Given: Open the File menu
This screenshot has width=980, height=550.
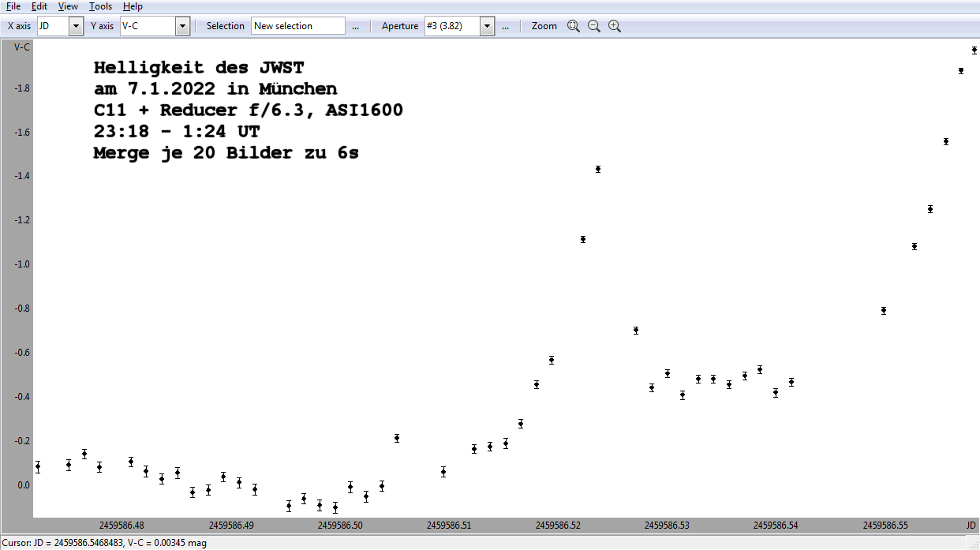Looking at the screenshot, I should [13, 6].
